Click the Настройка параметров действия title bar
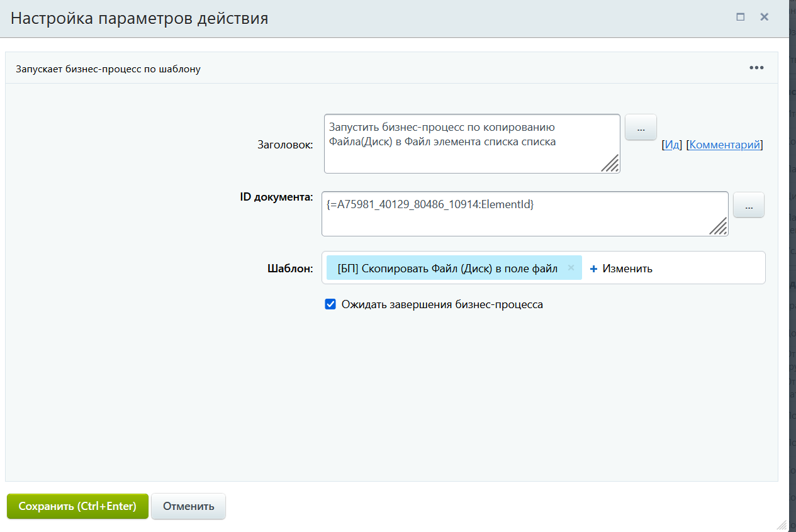The height and width of the screenshot is (532, 796). click(378, 18)
